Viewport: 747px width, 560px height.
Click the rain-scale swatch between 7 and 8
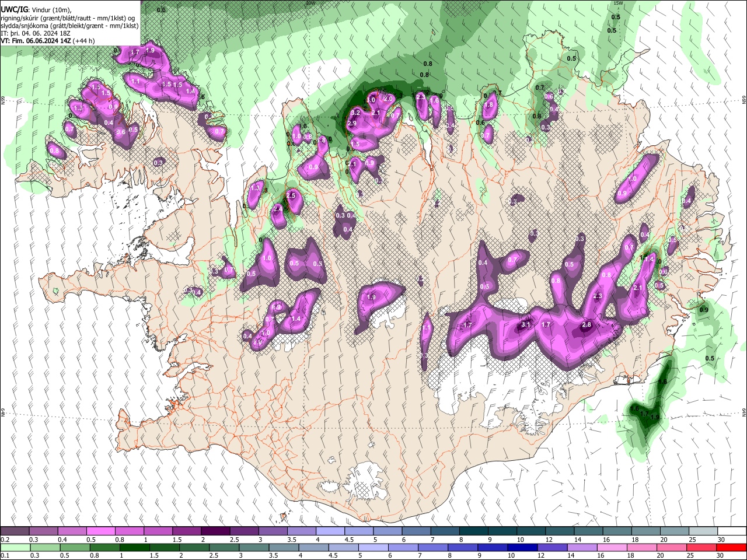pyautogui.click(x=432, y=547)
